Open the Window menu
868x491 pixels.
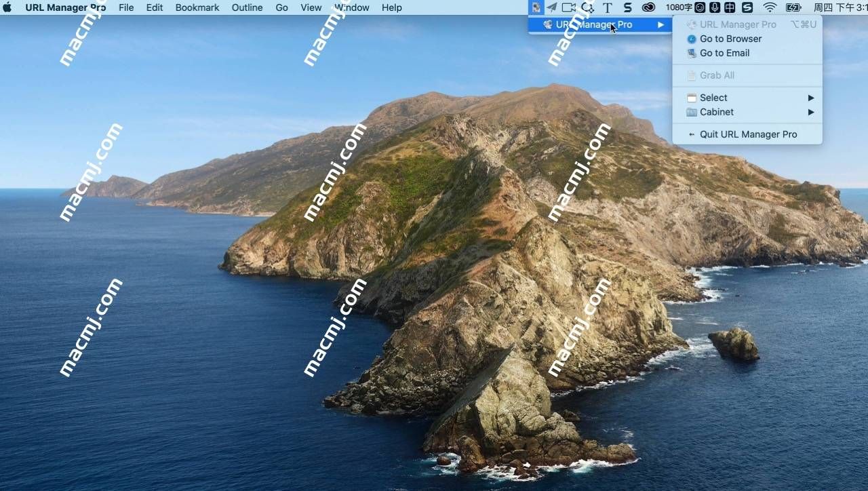[352, 7]
